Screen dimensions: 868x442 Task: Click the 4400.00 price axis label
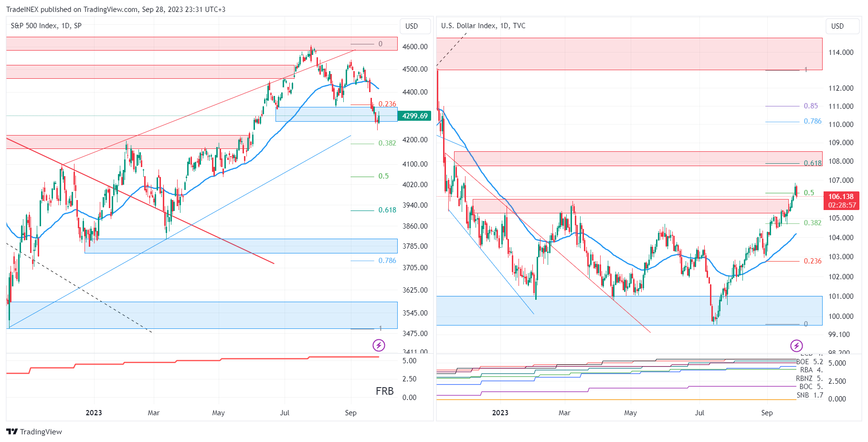[415, 92]
